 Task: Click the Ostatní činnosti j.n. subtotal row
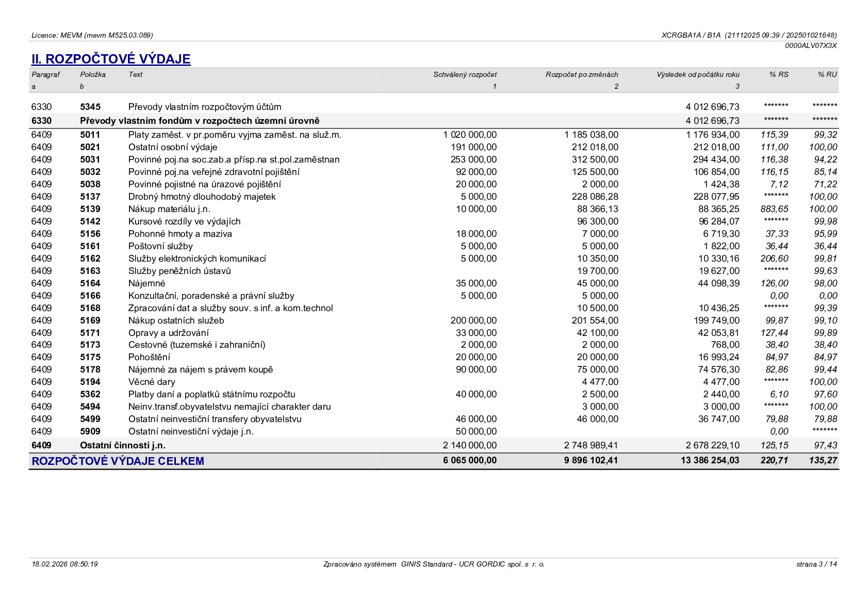(x=434, y=445)
